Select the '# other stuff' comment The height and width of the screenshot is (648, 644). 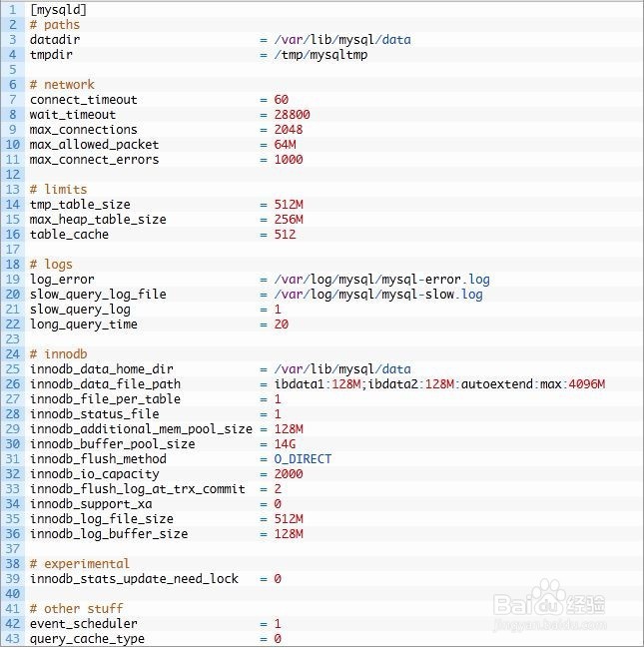click(76, 608)
